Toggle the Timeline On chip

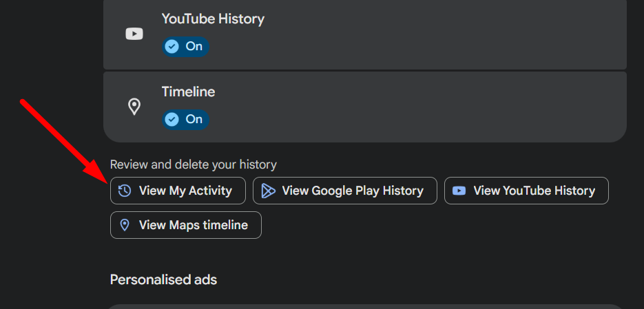[185, 120]
